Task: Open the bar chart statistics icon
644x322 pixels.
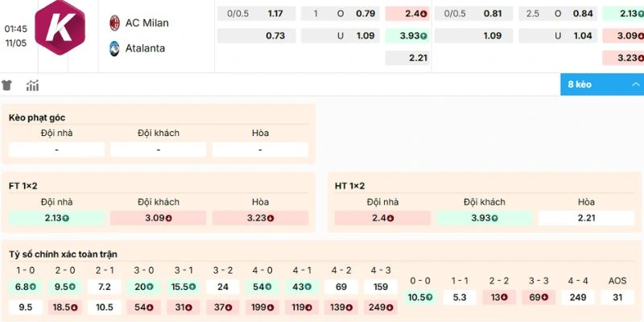Action: point(32,85)
